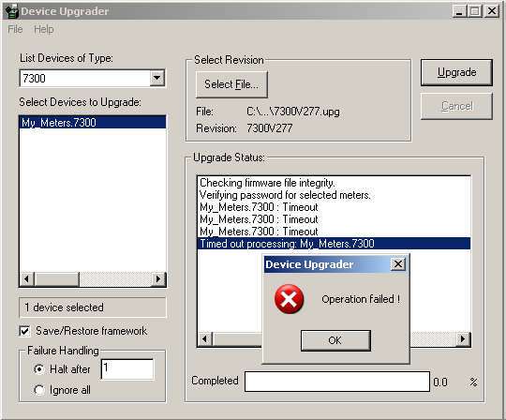Minimize the Device Upgrader window
506x420 pixels.
[x=459, y=11]
